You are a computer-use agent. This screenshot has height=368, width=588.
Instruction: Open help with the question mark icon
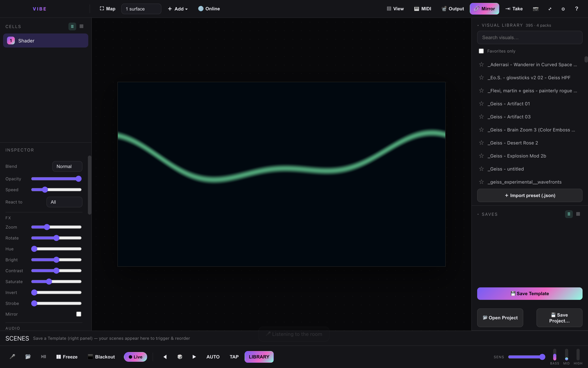577,9
